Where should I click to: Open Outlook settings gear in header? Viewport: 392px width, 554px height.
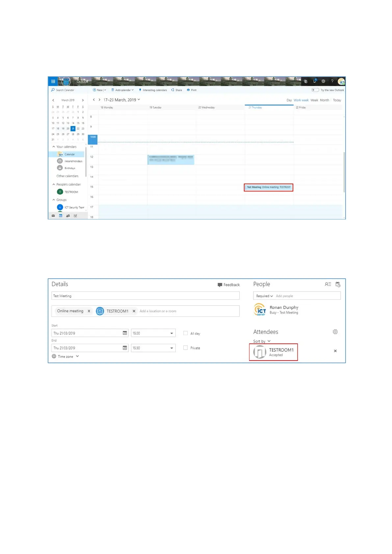coord(323,81)
